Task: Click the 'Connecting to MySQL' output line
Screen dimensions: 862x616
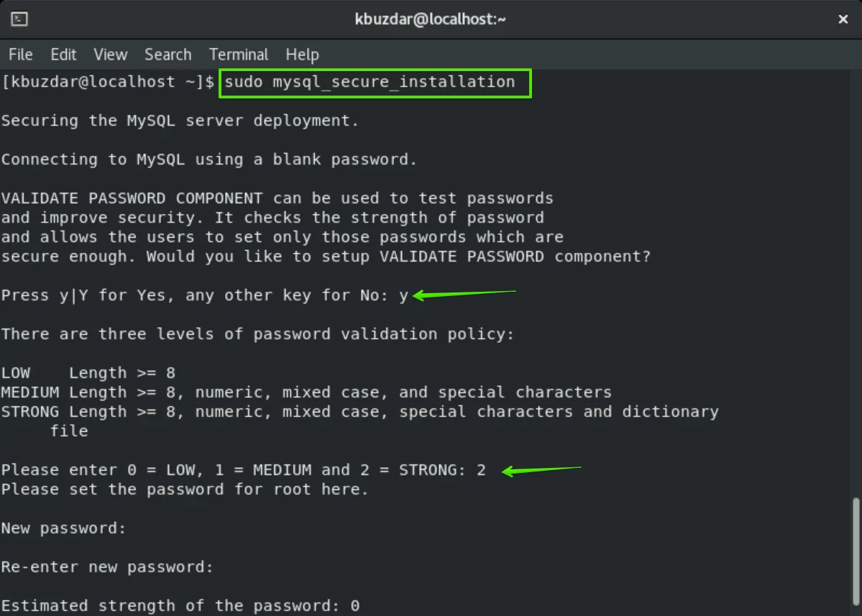Action: tap(209, 160)
